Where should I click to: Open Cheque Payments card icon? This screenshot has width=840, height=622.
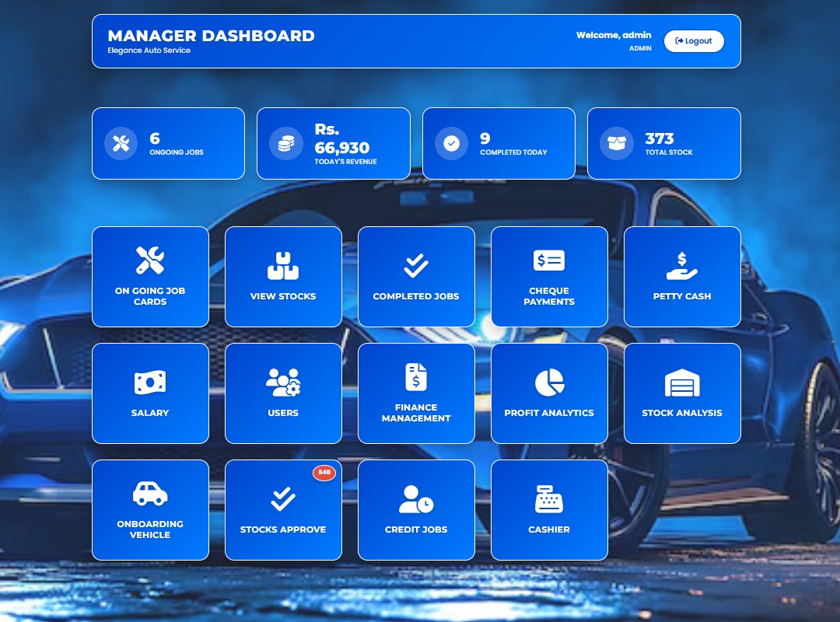pyautogui.click(x=549, y=260)
